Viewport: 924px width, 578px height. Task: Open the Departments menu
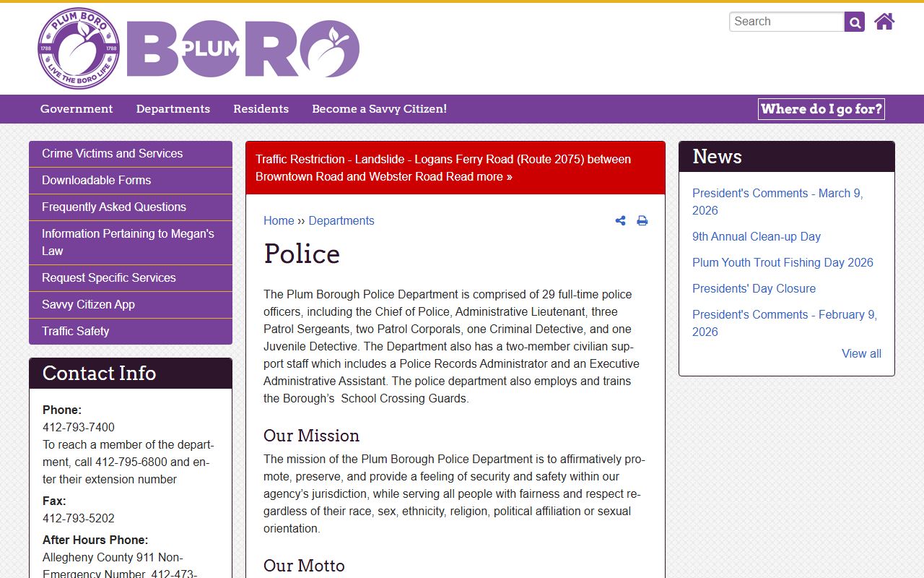[x=173, y=109]
